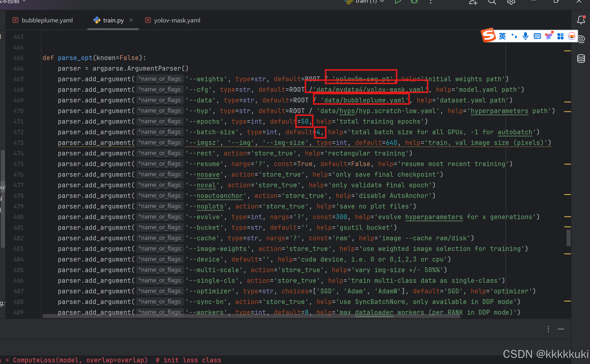The image size is (590, 364).
Task: Open the Sogou soft keyboard icon
Action: [537, 36]
